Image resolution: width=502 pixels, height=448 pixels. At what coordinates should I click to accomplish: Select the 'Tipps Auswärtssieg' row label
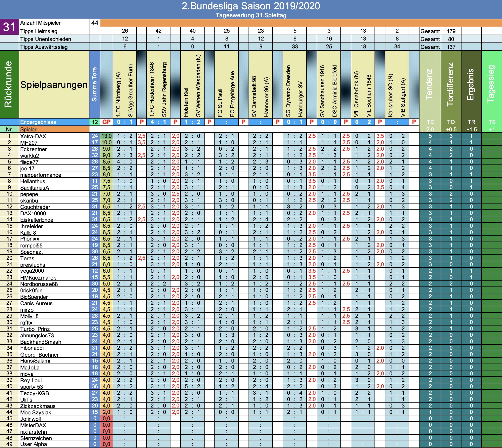(x=54, y=47)
